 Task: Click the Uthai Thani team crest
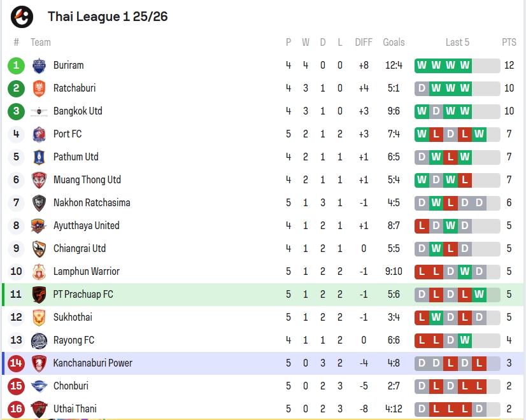coord(39,409)
